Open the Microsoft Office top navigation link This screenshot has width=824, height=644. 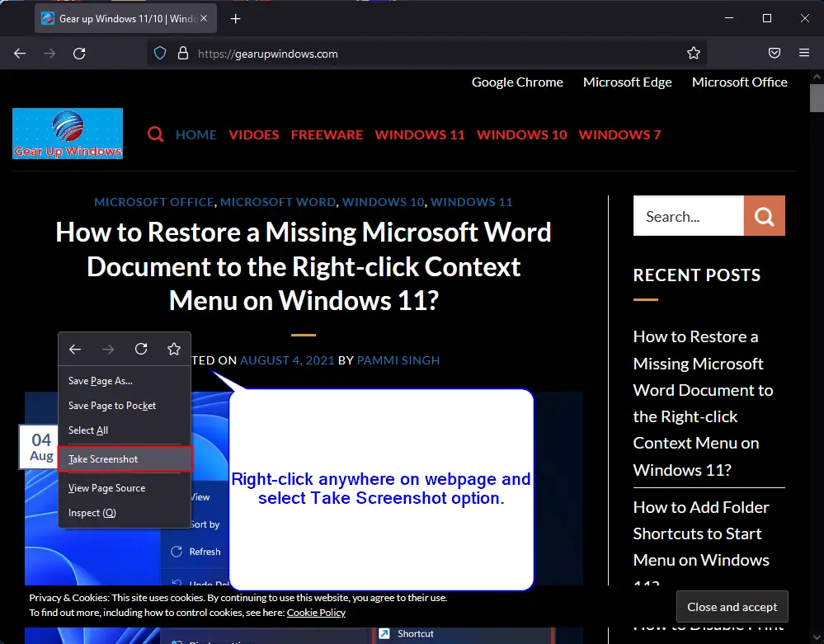coord(739,82)
